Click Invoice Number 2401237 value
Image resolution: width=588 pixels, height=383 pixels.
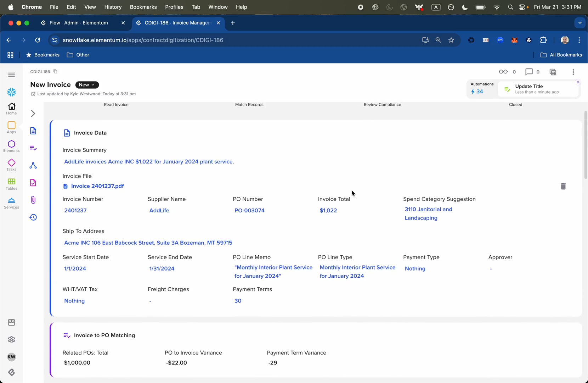[75, 210]
